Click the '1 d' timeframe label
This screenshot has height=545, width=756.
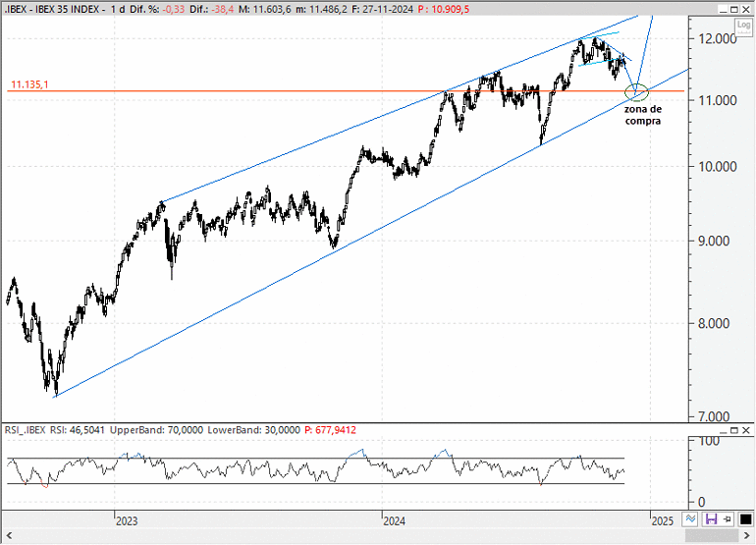point(118,9)
